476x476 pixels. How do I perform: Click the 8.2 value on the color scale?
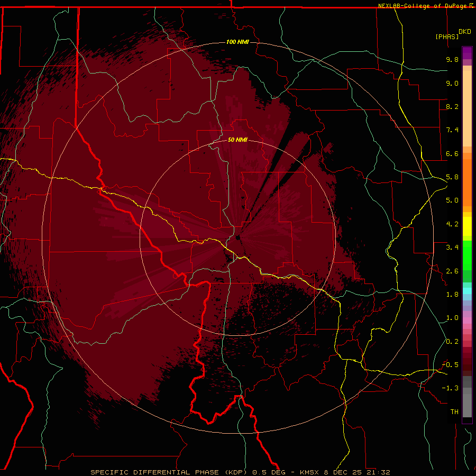[x=452, y=106]
